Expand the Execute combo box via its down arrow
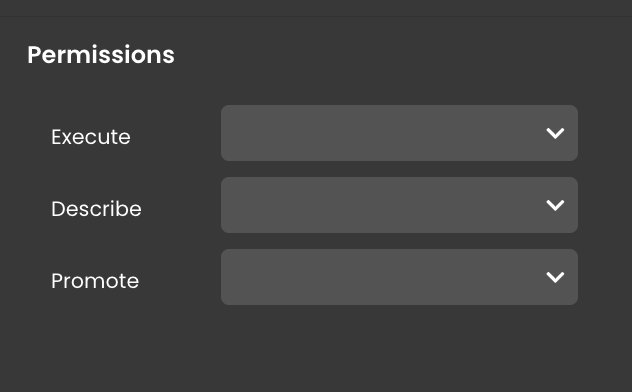 point(555,133)
